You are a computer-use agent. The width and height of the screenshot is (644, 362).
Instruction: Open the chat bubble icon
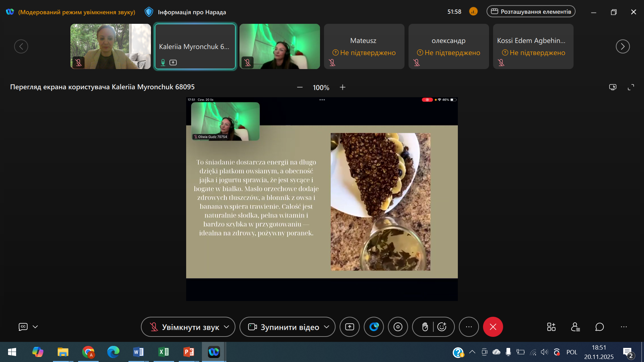[x=599, y=327]
